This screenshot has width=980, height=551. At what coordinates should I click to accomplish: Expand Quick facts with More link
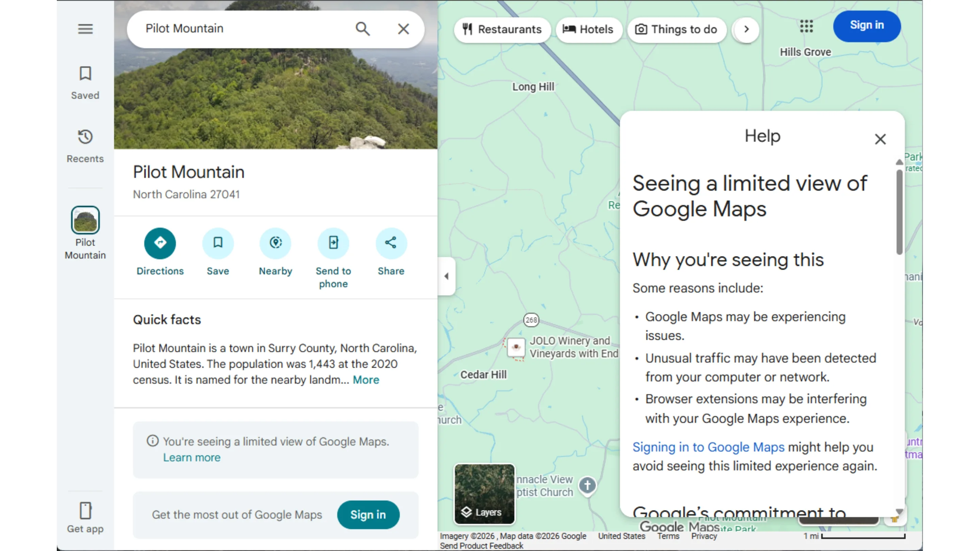pyautogui.click(x=365, y=380)
